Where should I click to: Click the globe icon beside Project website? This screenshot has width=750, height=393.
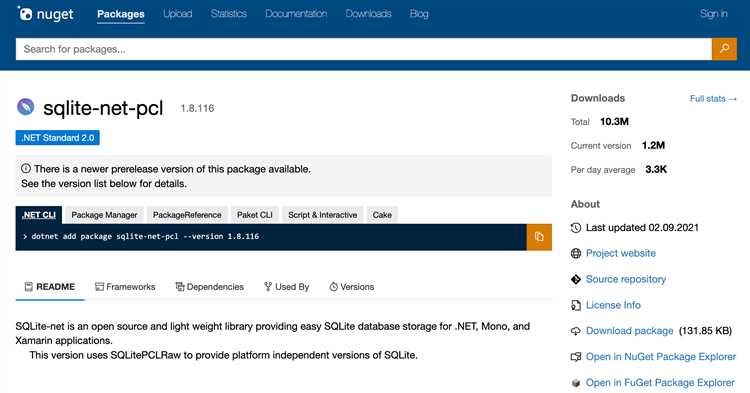tap(576, 253)
